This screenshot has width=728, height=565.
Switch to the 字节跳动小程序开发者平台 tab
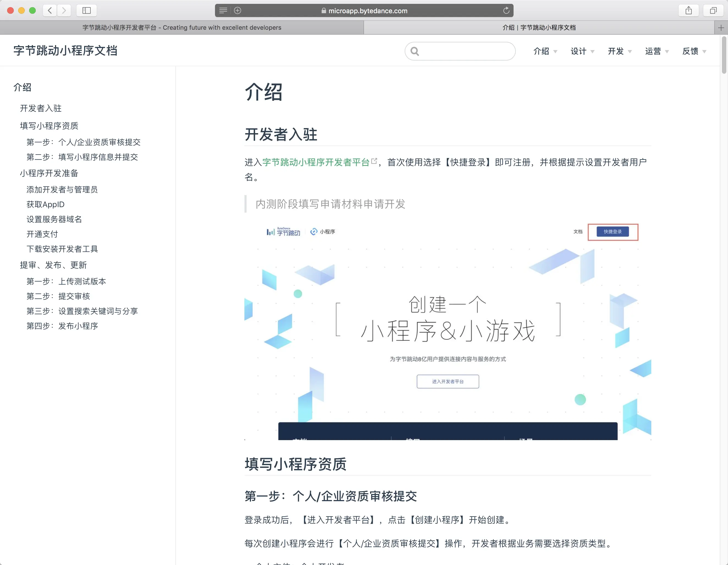coord(182,28)
